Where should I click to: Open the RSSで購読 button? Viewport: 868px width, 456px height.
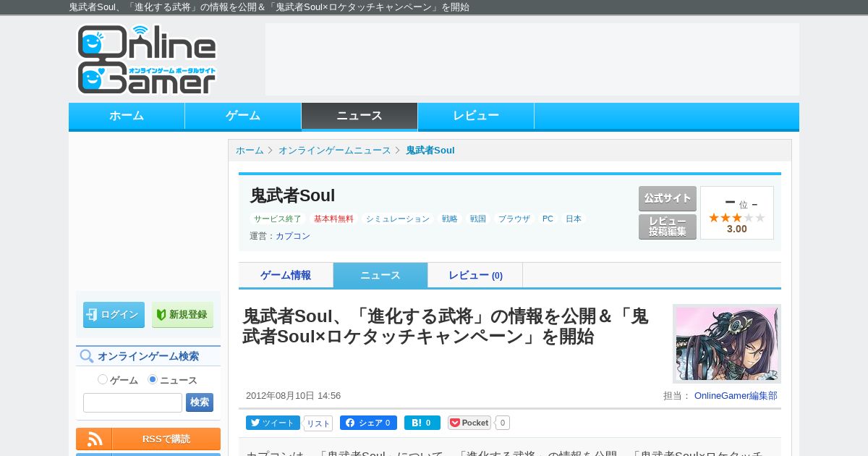click(166, 439)
